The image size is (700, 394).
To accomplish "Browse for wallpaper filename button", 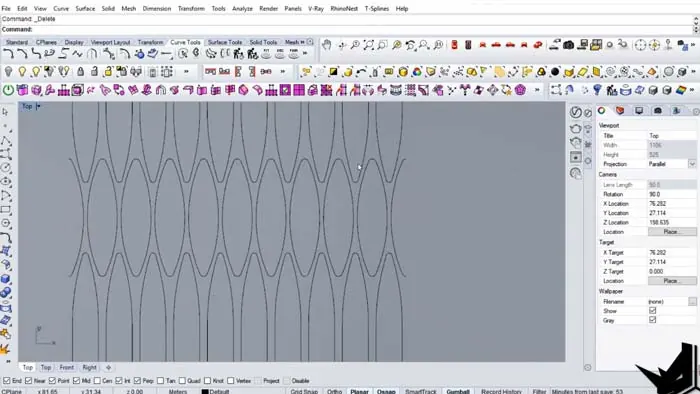I will 692,302.
